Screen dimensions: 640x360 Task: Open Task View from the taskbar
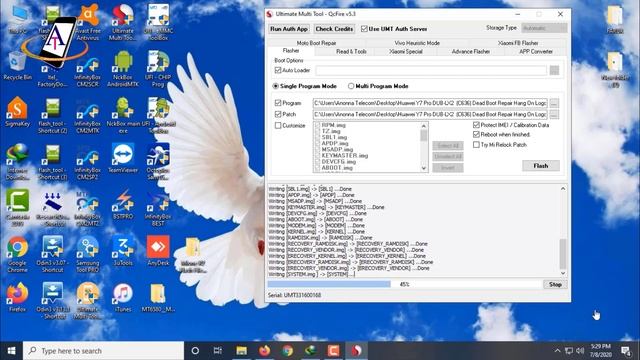[x=218, y=351]
